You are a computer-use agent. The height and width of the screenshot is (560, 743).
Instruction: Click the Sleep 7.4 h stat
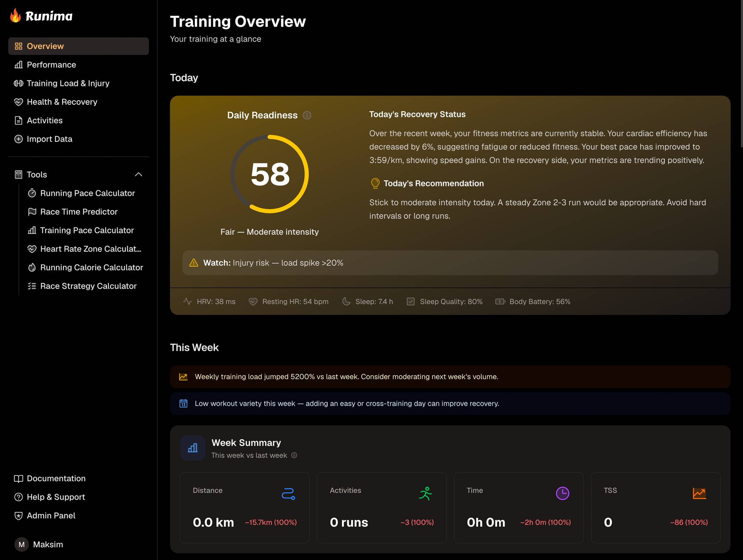point(368,301)
